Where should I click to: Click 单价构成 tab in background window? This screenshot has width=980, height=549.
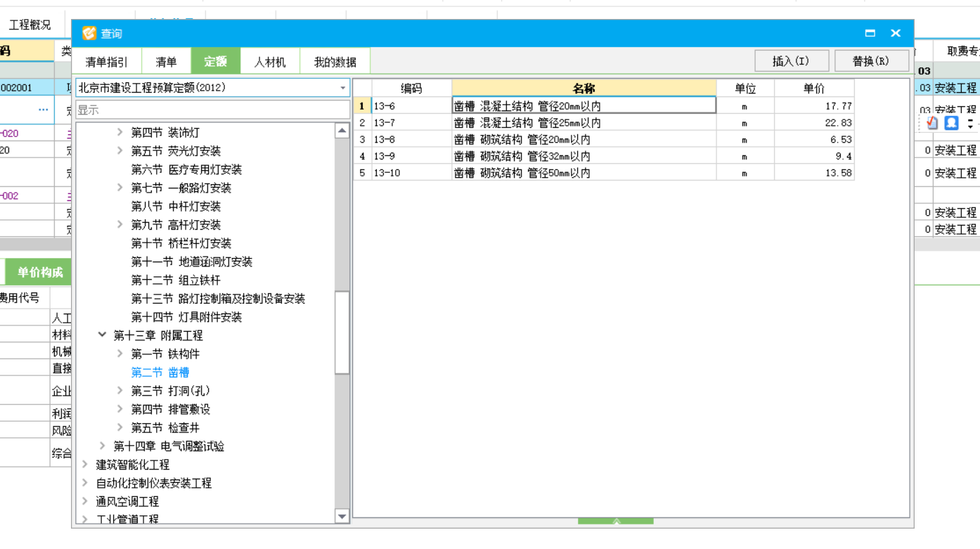pyautogui.click(x=40, y=272)
